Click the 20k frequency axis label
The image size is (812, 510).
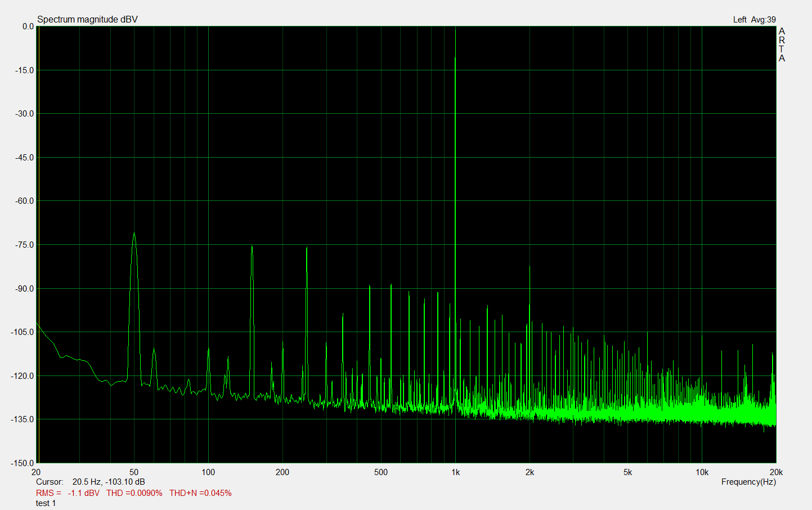pos(776,472)
